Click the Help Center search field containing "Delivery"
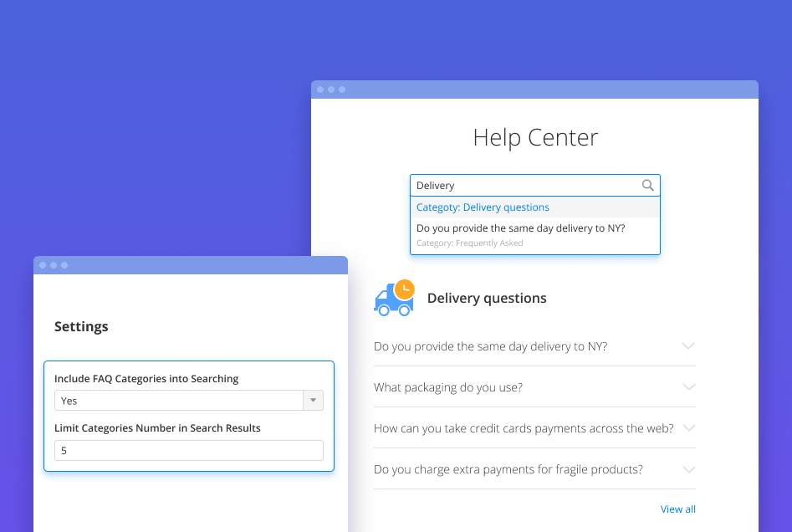The image size is (792, 532). tap(523, 186)
